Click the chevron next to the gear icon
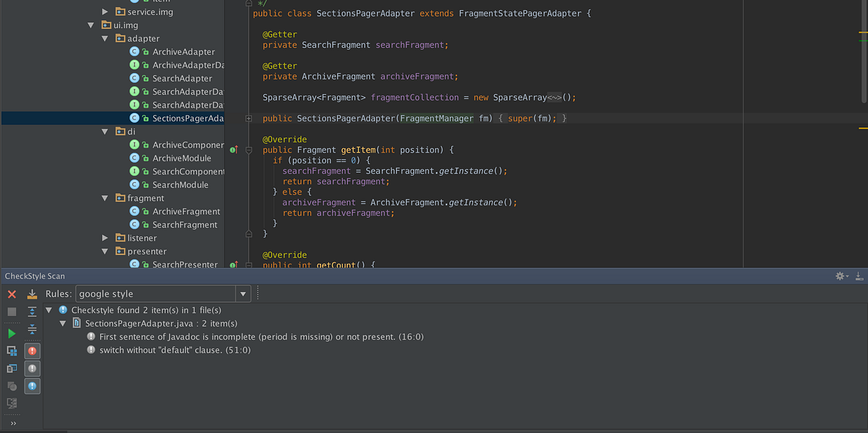Image resolution: width=868 pixels, height=433 pixels. 846,275
